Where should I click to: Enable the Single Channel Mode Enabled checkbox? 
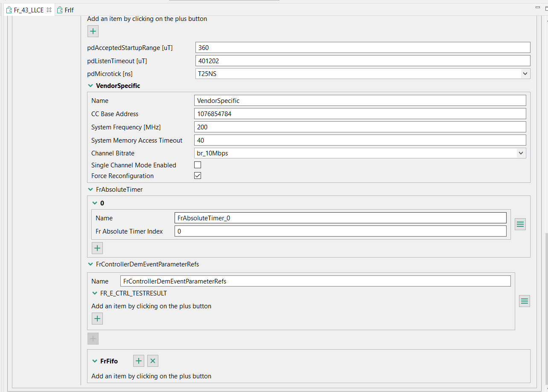click(x=197, y=164)
